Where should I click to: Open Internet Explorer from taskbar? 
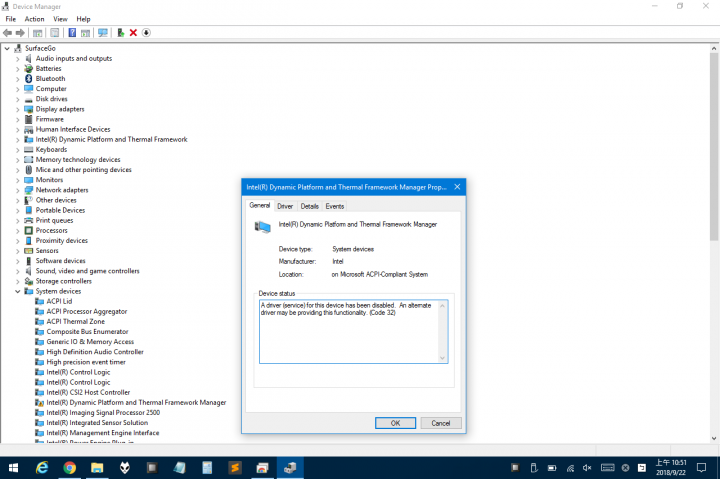coord(42,468)
